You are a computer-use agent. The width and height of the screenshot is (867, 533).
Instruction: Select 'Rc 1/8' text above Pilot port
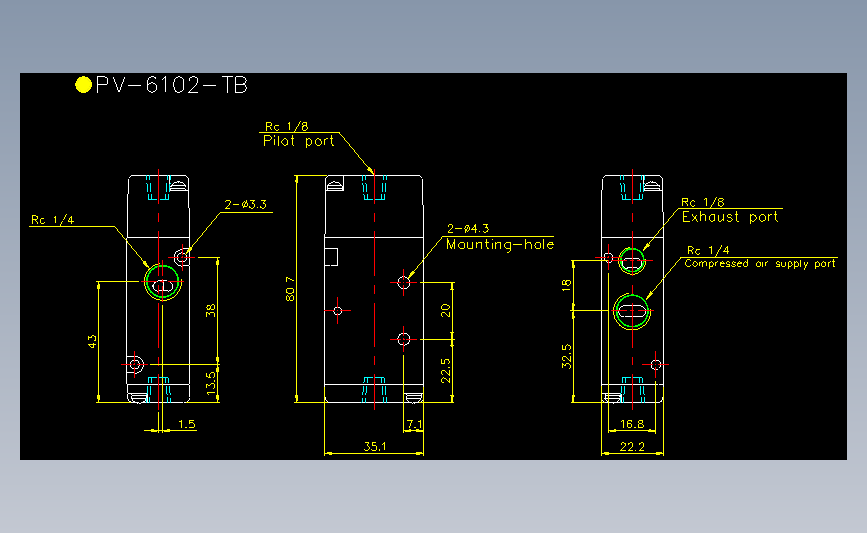pyautogui.click(x=286, y=127)
